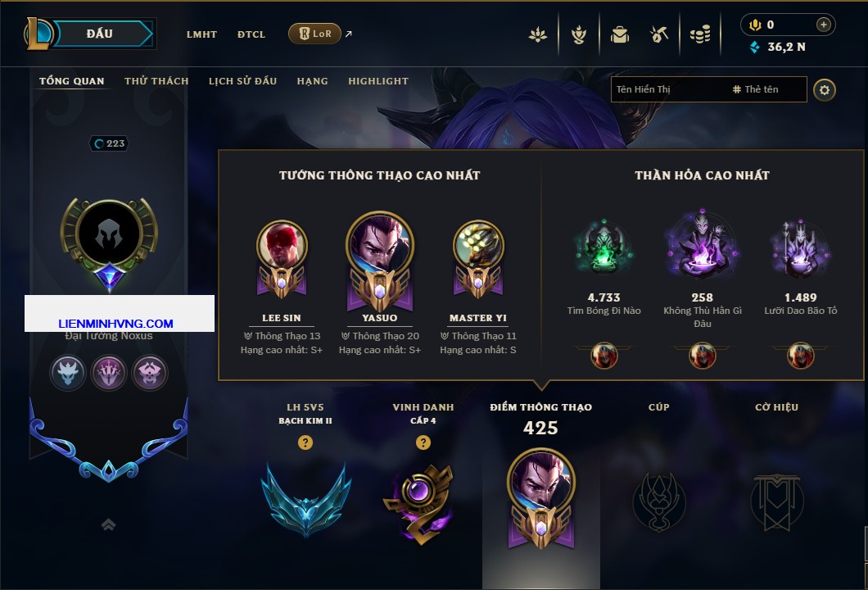Switch to the ĐTCL game tab
This screenshot has width=868, height=590.
pyautogui.click(x=251, y=34)
